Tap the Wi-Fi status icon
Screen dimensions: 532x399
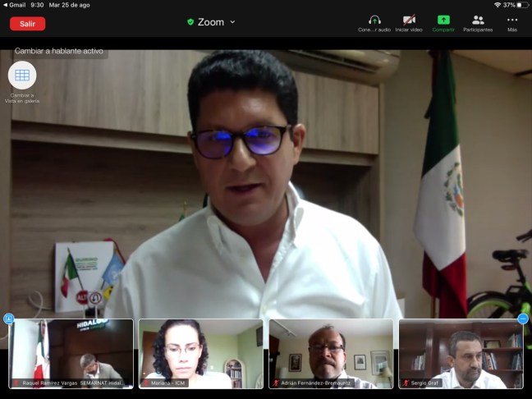tap(498, 5)
